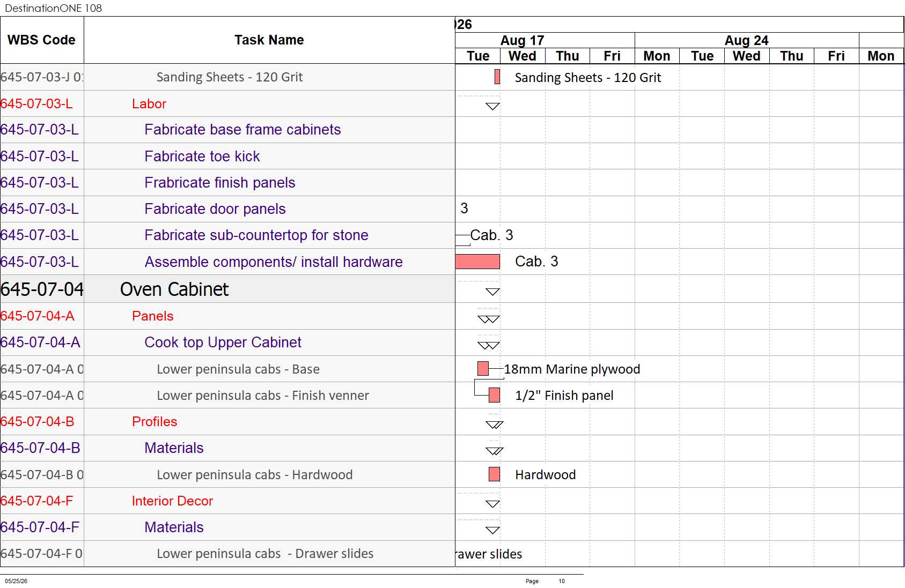
Task: Click the Labor summary marker in the chart
Action: click(x=492, y=106)
